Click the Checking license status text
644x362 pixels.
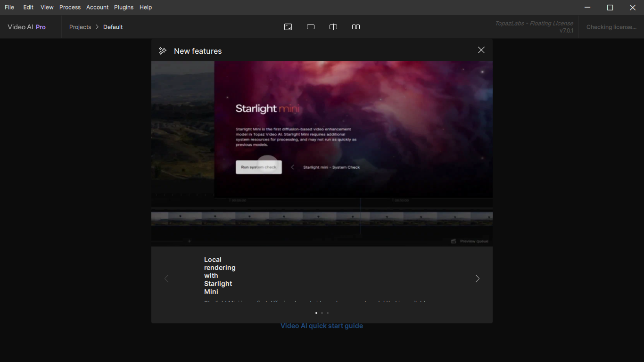611,27
